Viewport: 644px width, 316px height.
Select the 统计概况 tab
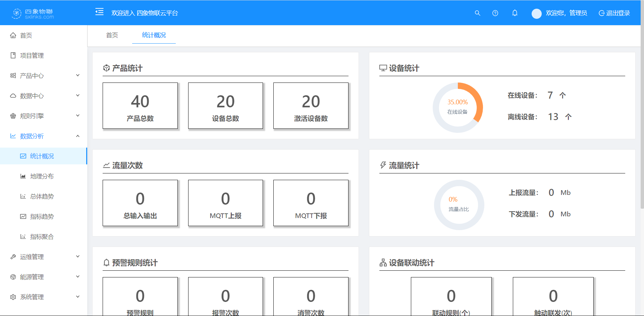pyautogui.click(x=154, y=35)
